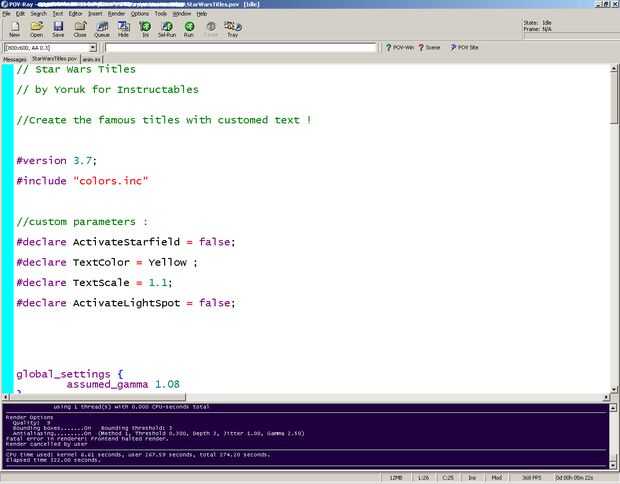
Task: Click the message pane scrollbar down arrow
Action: (613, 465)
